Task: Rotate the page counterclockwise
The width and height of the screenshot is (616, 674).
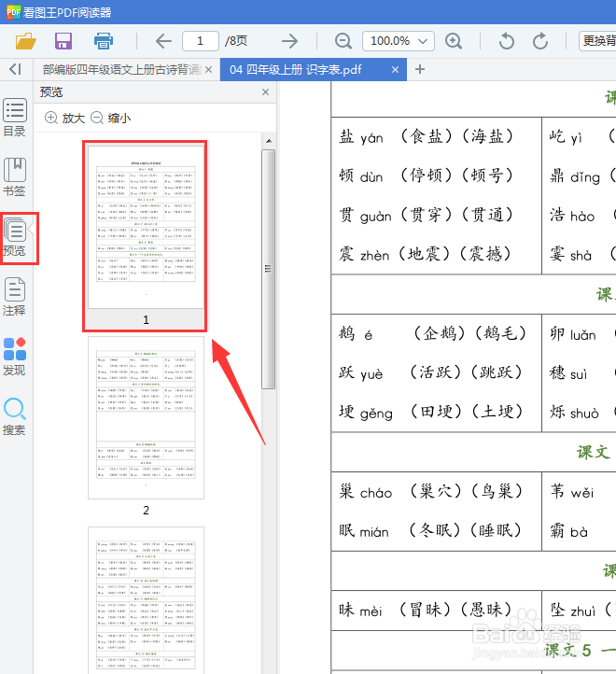Action: (507, 41)
